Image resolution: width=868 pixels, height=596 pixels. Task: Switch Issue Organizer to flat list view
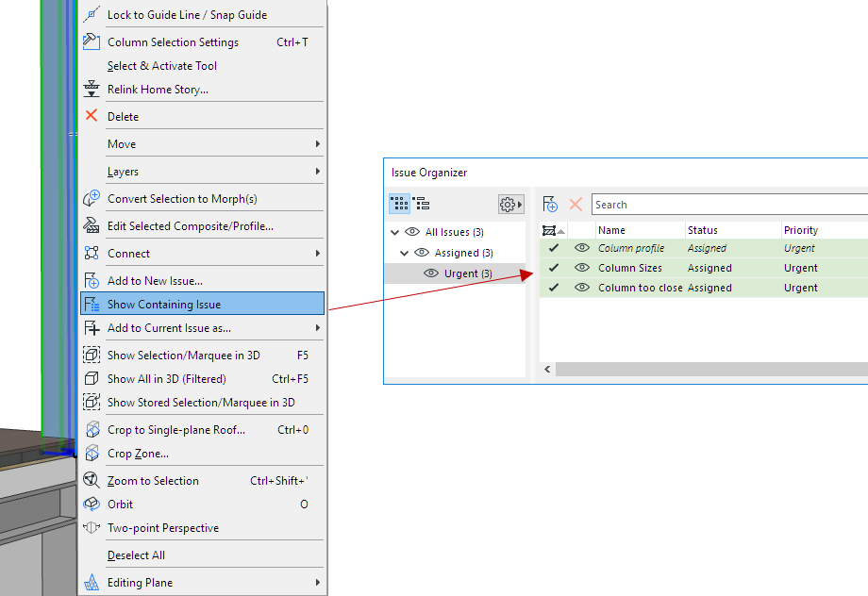(400, 205)
